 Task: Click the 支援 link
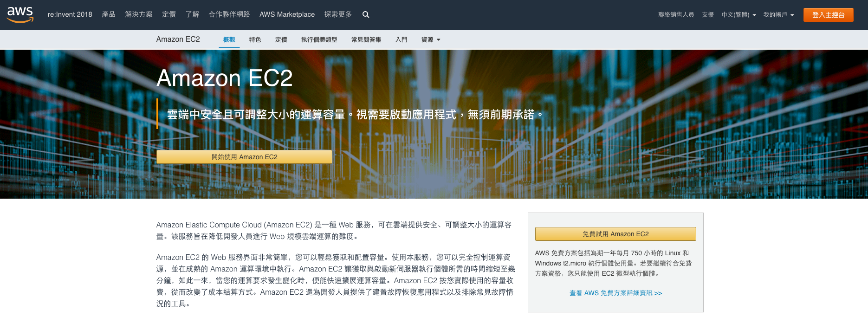(708, 15)
